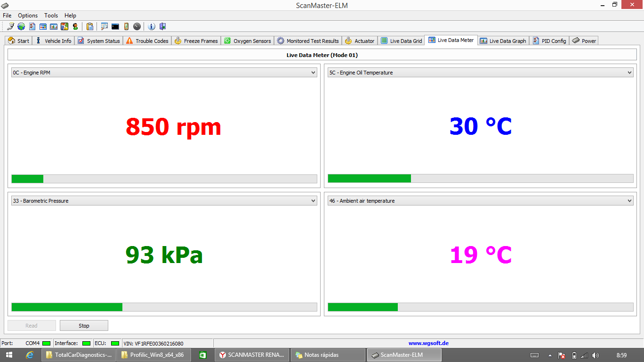Click the round dark gauge toolbar icon

point(137,26)
